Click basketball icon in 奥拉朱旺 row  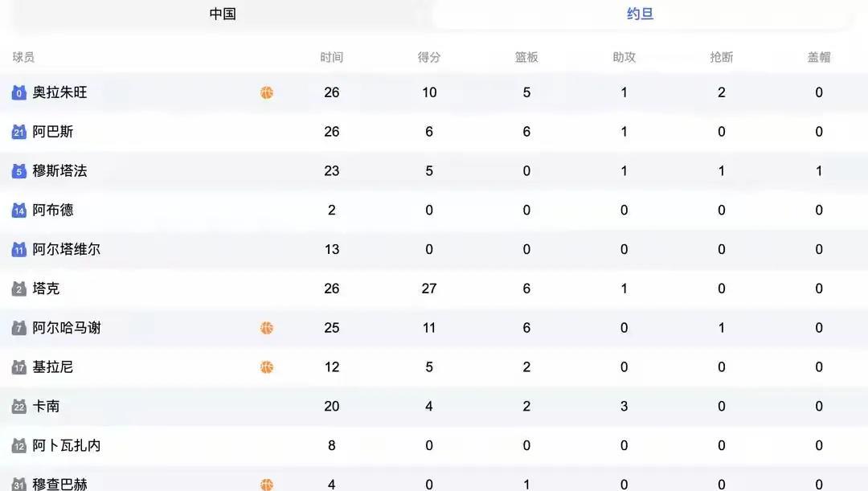[x=267, y=92]
